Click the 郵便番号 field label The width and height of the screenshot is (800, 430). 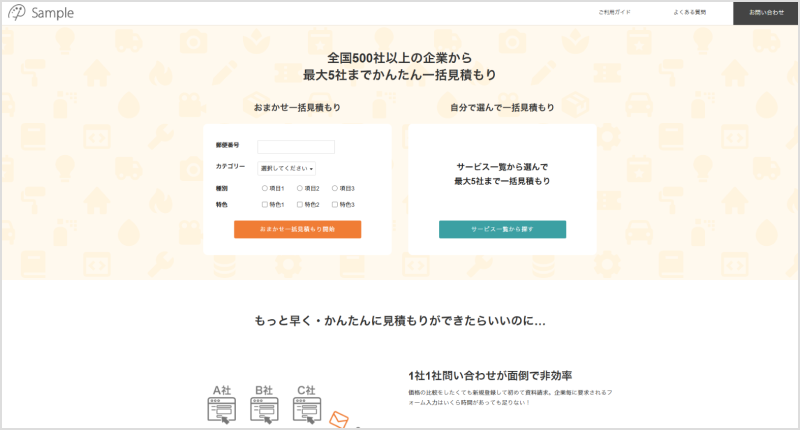pos(227,145)
